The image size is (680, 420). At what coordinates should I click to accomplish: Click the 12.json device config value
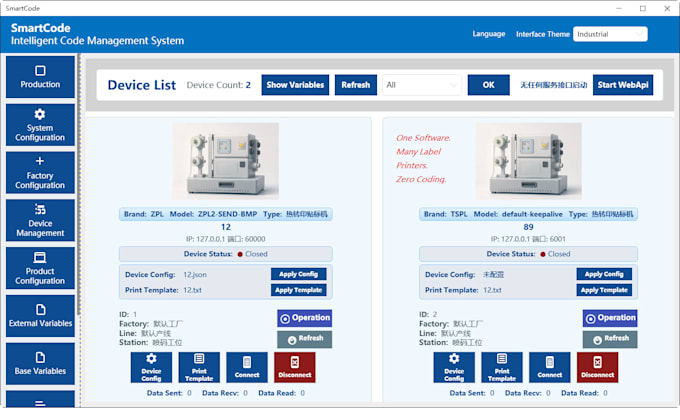click(x=195, y=275)
